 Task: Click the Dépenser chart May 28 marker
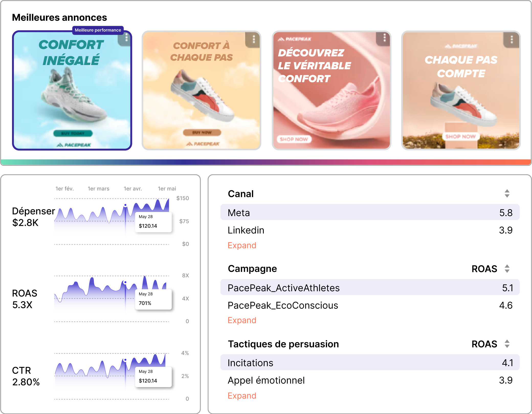pos(125,205)
